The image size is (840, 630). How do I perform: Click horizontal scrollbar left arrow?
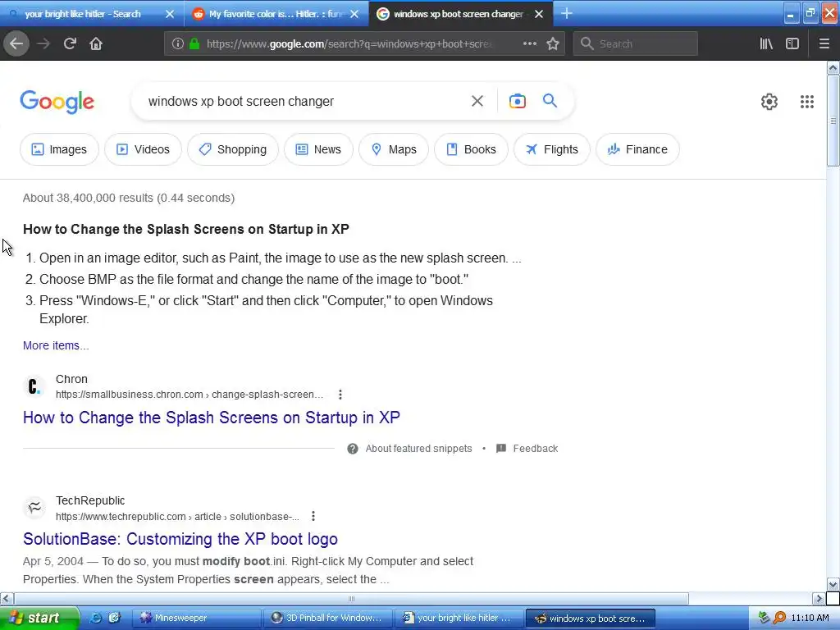(x=7, y=598)
